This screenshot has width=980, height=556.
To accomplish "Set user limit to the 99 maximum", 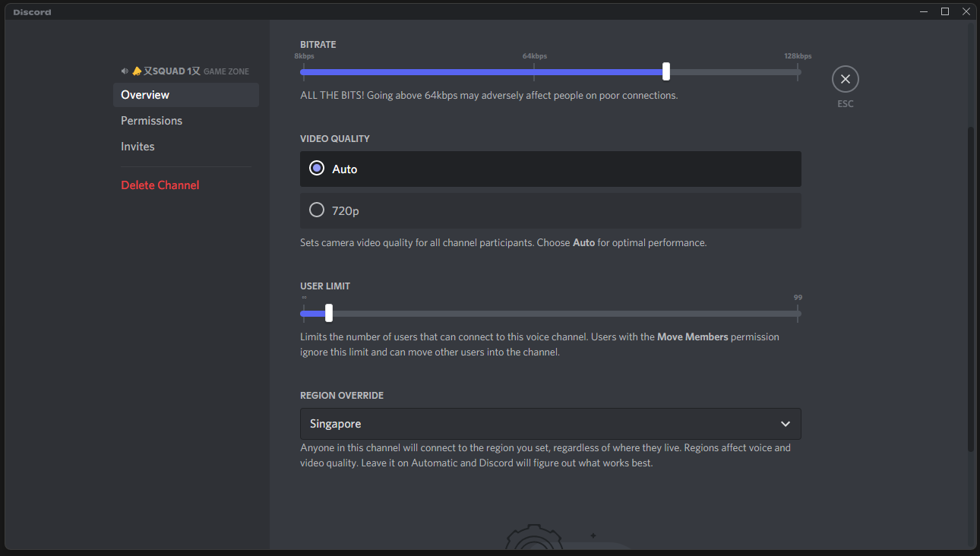I will (797, 313).
